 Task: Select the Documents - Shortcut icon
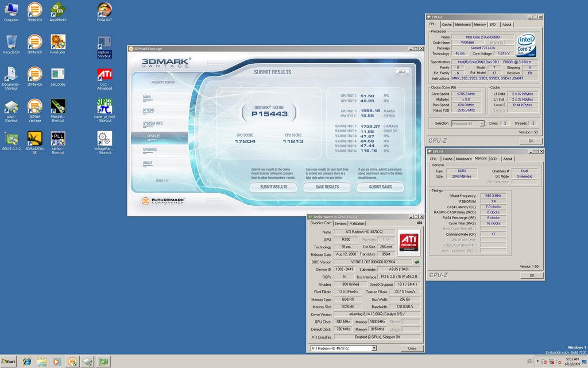click(11, 78)
